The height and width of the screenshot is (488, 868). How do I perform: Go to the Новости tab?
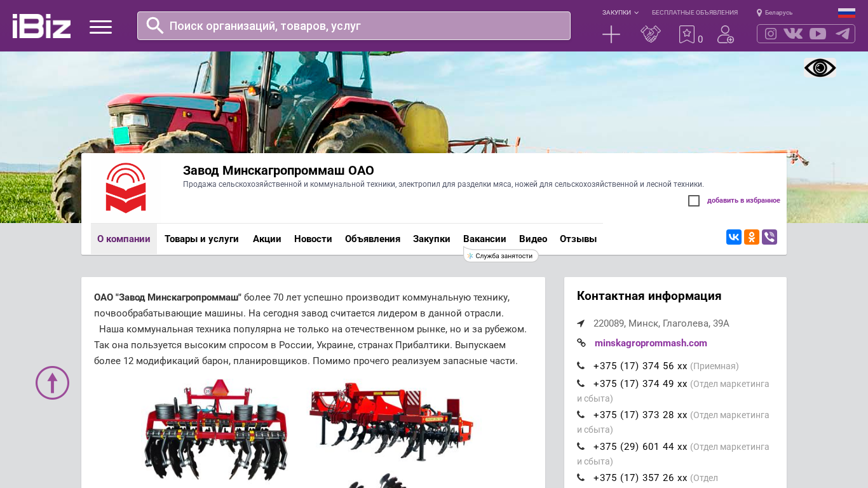(313, 239)
